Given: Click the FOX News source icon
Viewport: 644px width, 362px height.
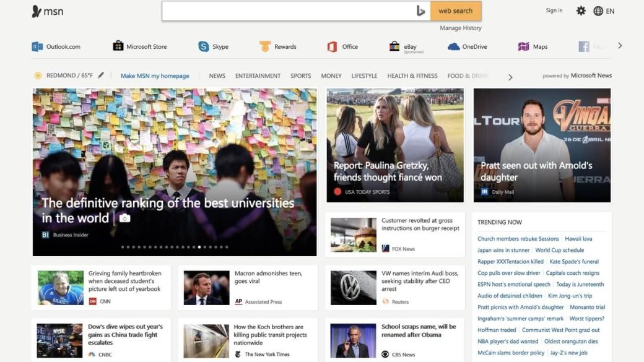Looking at the screenshot, I should tap(385, 248).
